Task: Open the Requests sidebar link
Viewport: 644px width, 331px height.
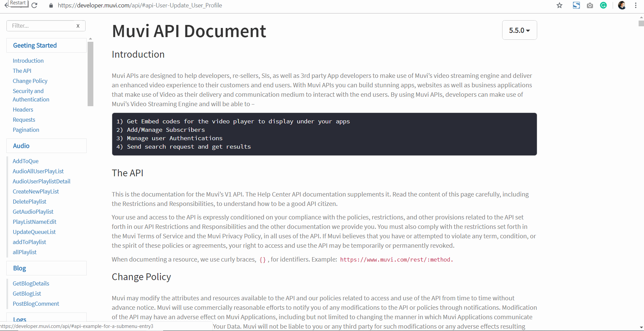Action: 24,120
